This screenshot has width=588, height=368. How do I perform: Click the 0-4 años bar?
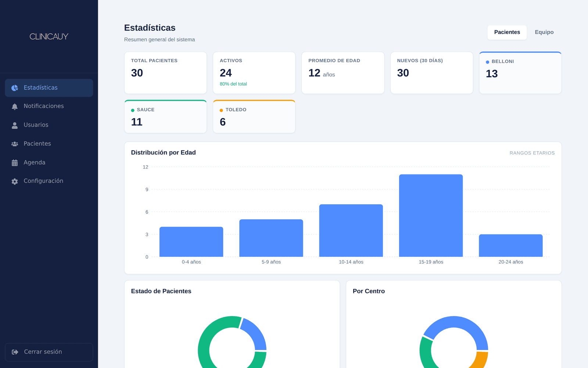pos(191,242)
